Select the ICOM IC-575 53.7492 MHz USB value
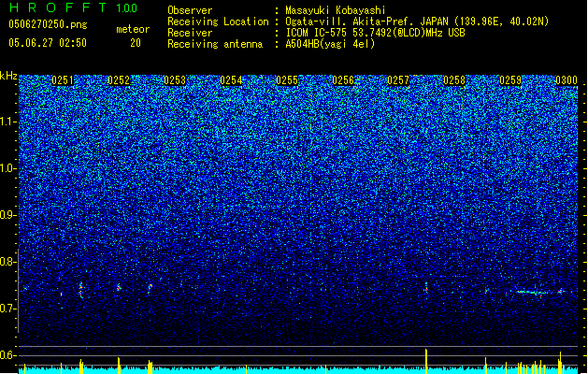The image size is (588, 374). point(376,33)
